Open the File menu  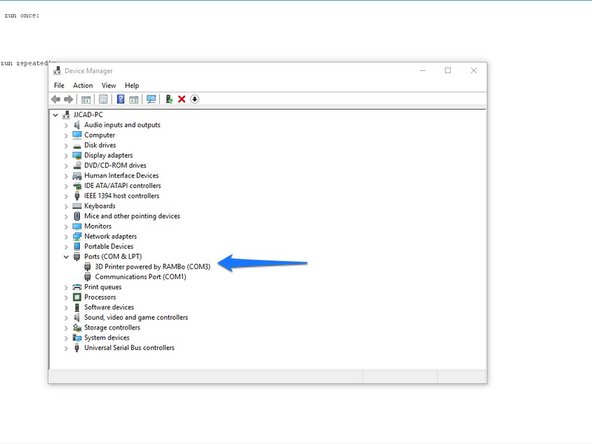click(59, 85)
